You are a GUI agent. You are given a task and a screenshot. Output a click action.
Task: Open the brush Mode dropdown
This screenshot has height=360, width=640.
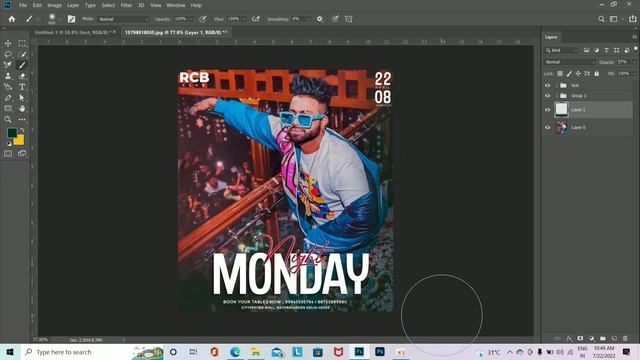(124, 19)
